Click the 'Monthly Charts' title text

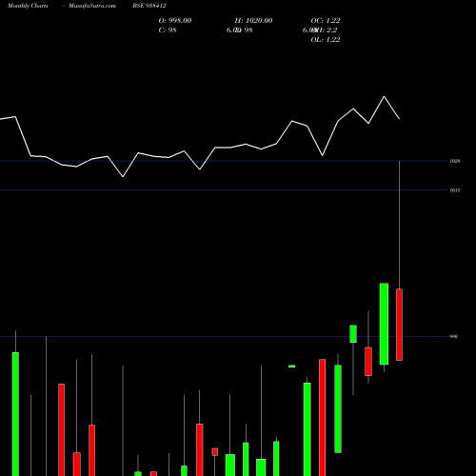click(x=28, y=6)
